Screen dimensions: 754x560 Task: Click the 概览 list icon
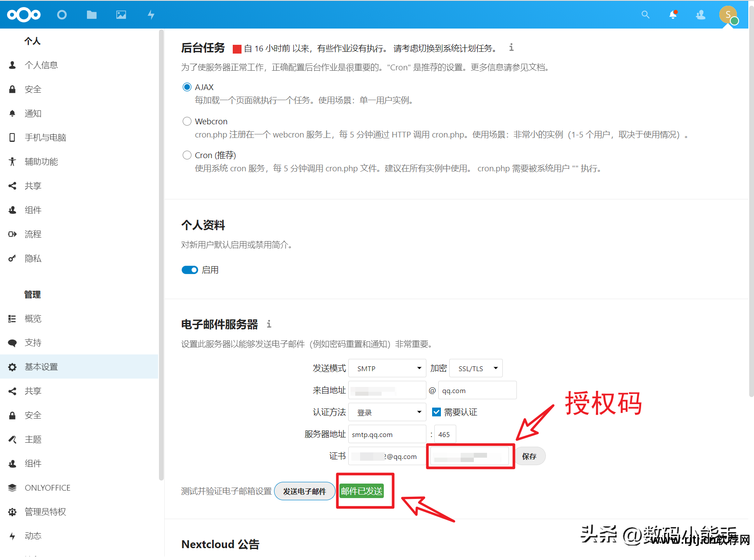click(x=12, y=318)
